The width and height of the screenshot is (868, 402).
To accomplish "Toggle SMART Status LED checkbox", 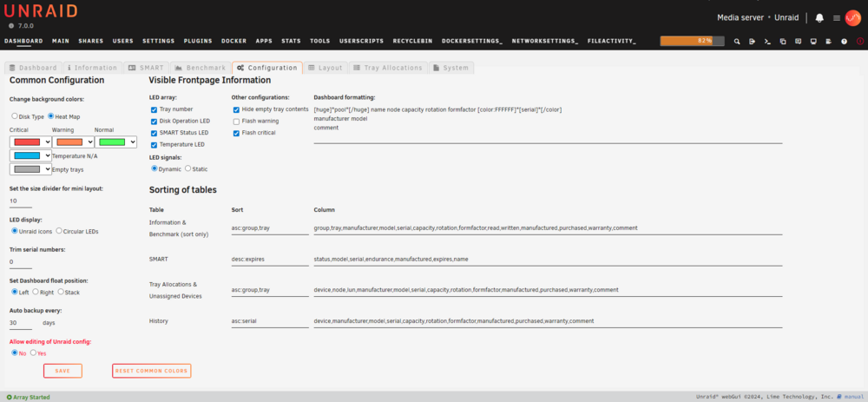I will 154,133.
